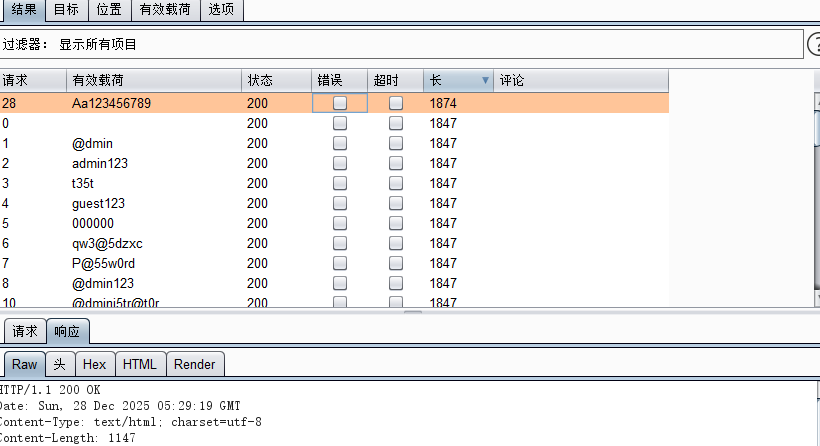
Task: Click the help question mark icon
Action: point(814,44)
